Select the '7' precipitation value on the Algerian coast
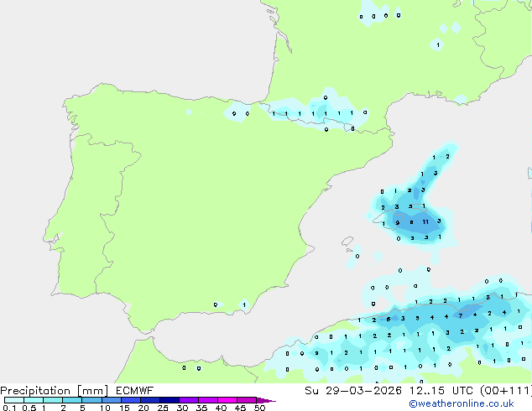The image size is (532, 411). pyautogui.click(x=461, y=315)
